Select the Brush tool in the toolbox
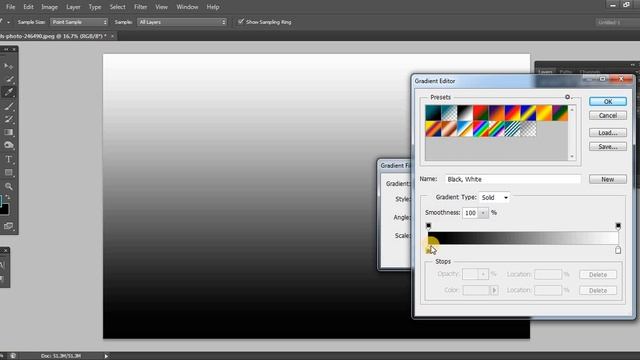Viewport: 640px width, 360px height. pos(9,107)
